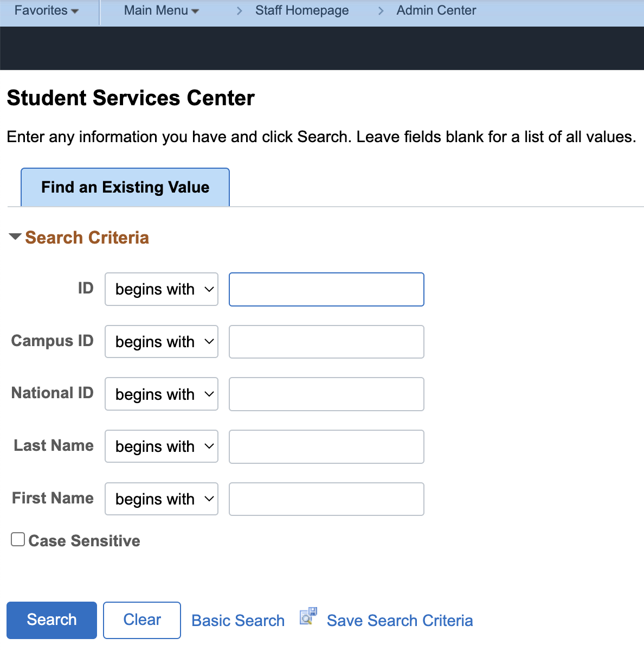Viewport: 644px width, 651px height.
Task: Click into the Last Name text field
Action: point(326,446)
